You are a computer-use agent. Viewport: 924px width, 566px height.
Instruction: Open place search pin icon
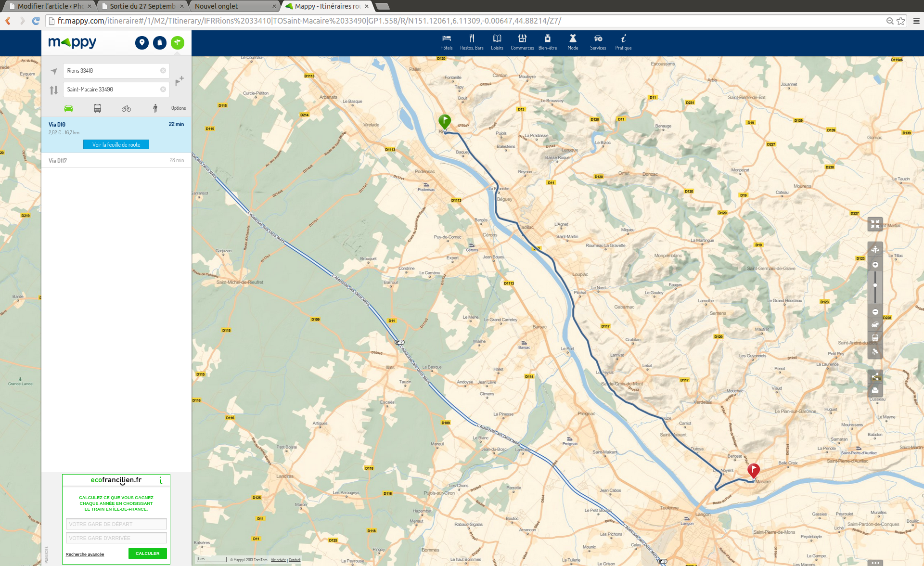click(x=141, y=43)
